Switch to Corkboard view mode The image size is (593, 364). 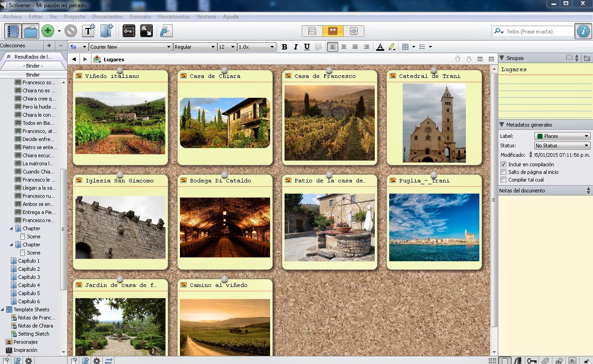point(333,31)
